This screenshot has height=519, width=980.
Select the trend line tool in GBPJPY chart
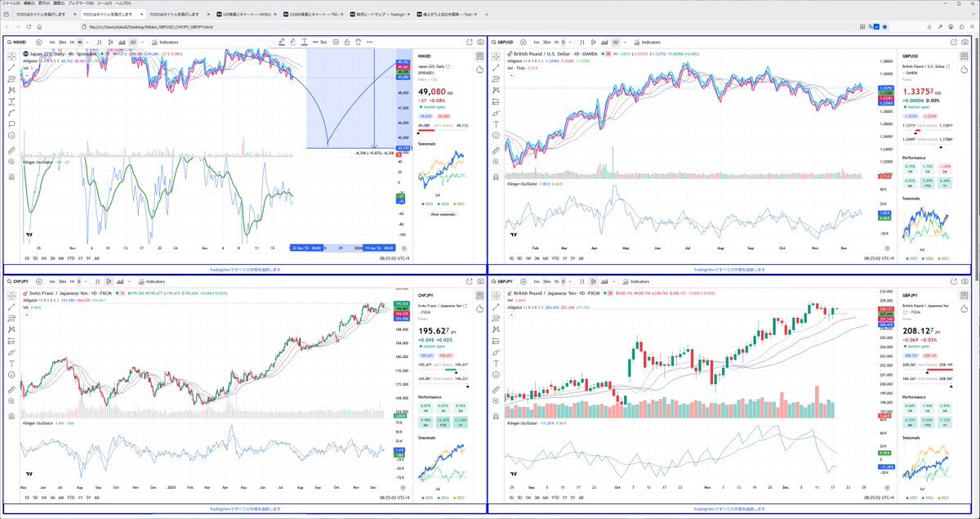(496, 307)
